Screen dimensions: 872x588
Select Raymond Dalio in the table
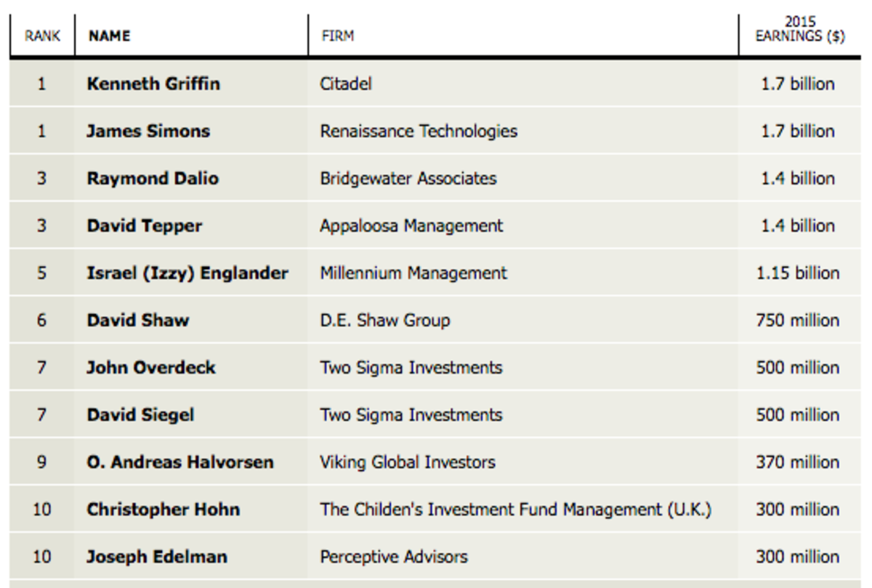coord(153,179)
